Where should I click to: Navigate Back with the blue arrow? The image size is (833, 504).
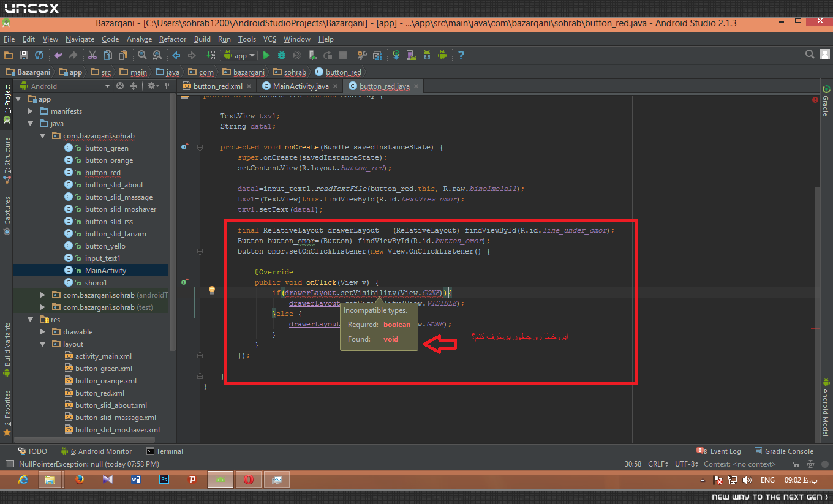tap(176, 55)
